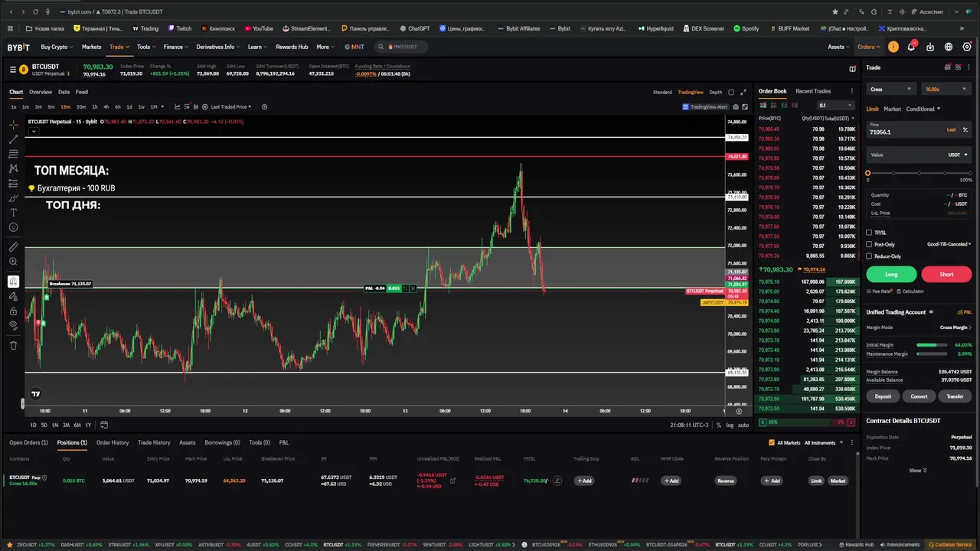
Task: Select the crosshair cursor tool in chart toolbar
Action: coord(13,124)
